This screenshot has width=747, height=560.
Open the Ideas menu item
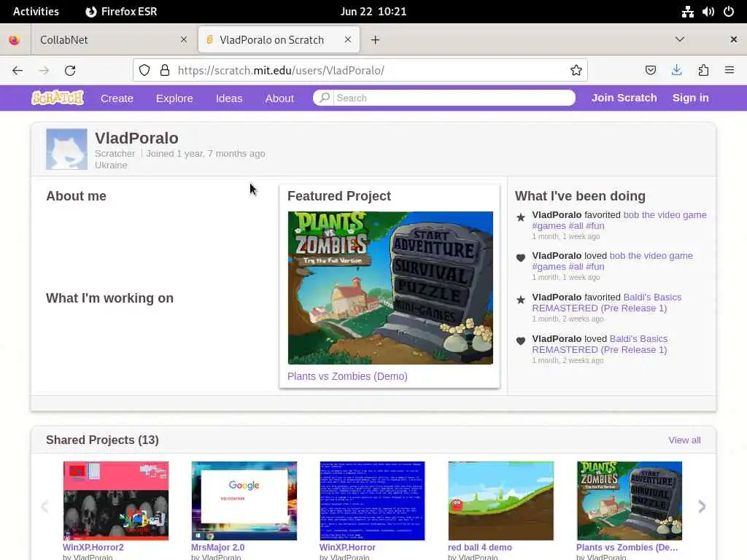229,98
